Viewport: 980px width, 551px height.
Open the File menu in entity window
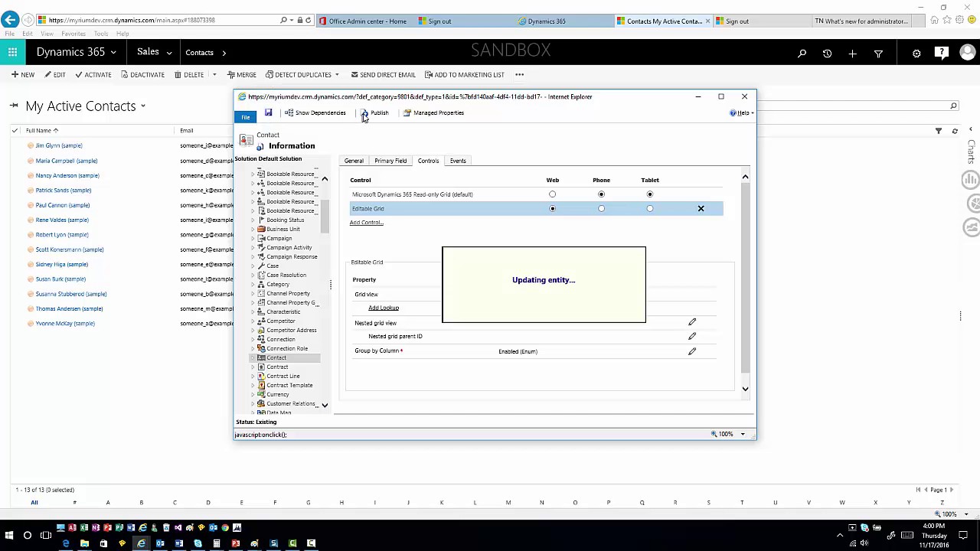pos(245,117)
